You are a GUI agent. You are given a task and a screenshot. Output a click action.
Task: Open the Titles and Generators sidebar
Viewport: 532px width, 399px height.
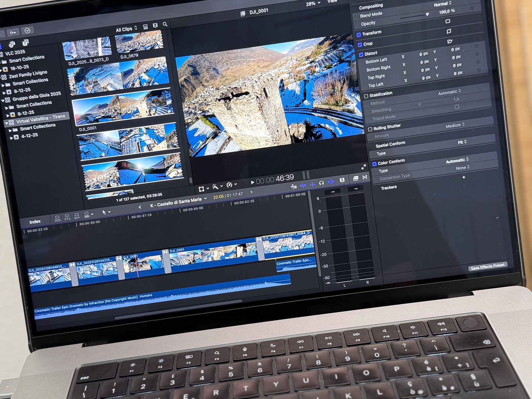(x=25, y=43)
